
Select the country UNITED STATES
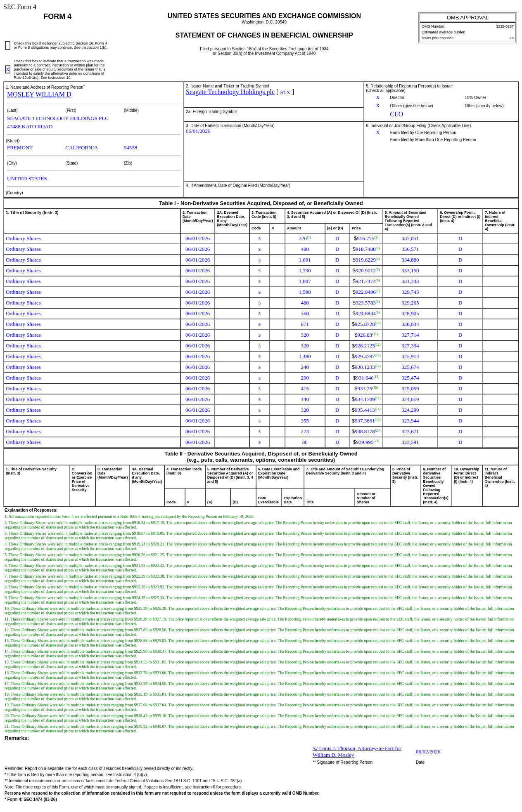[x=27, y=179]
